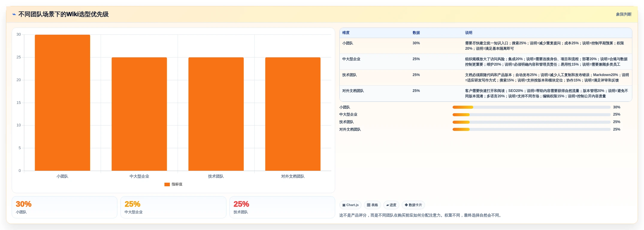
Task: Click the 表格 tag chip
Action: point(372,205)
